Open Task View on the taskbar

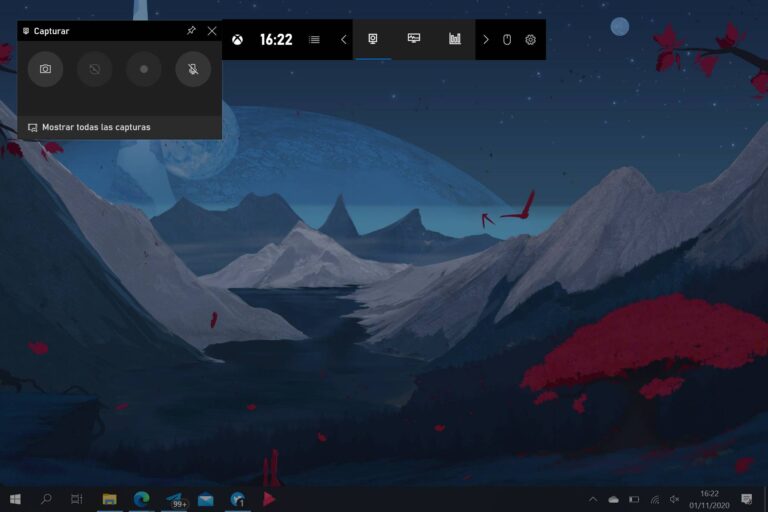point(77,499)
